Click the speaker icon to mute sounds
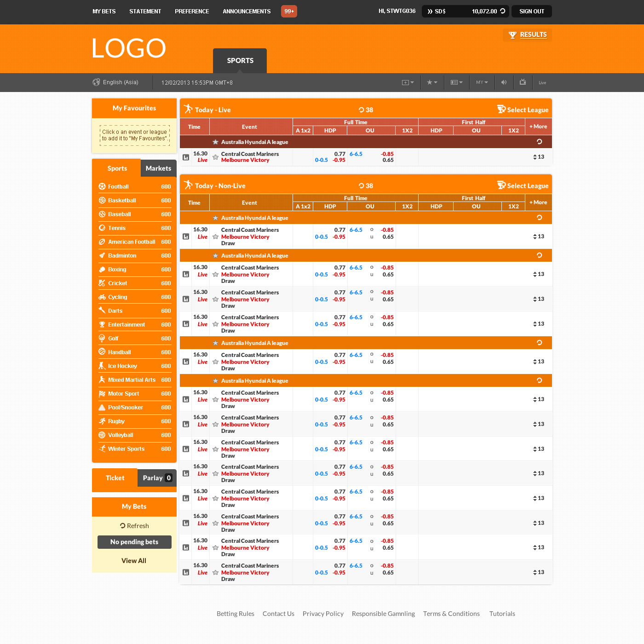644x644 pixels. point(504,82)
